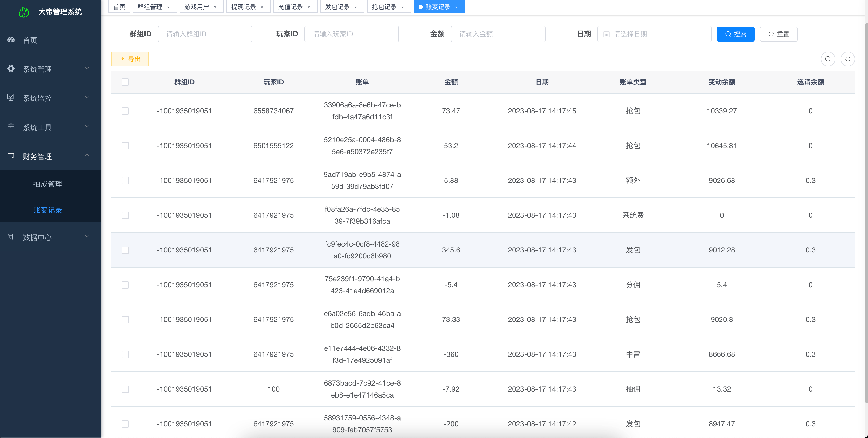Check the row with amount 73.33
This screenshot has width=868, height=438.
(x=125, y=319)
